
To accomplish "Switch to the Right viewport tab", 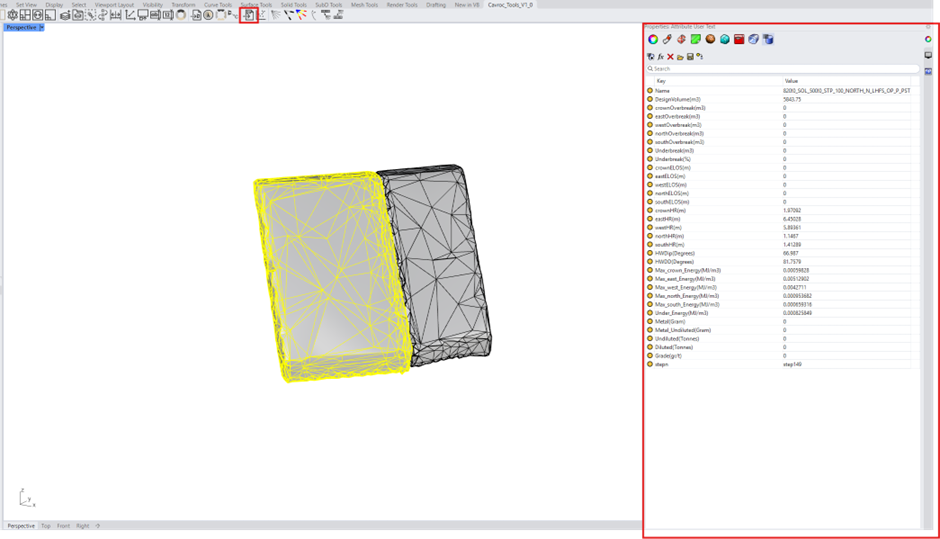I will coord(83,526).
